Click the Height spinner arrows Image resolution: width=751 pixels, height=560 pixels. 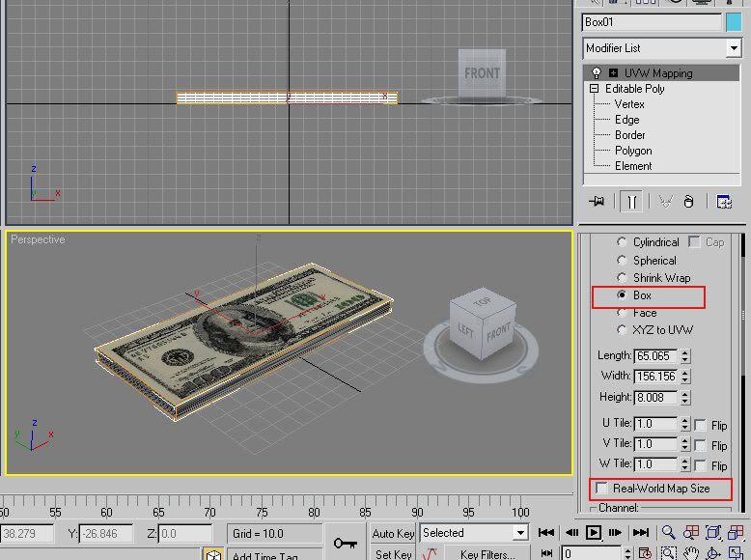tap(685, 397)
